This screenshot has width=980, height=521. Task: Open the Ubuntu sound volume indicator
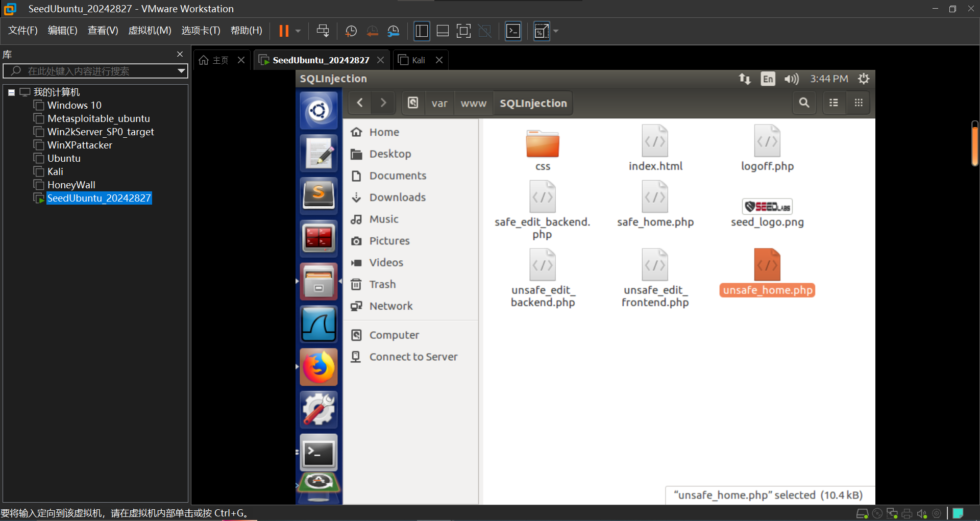click(792, 79)
